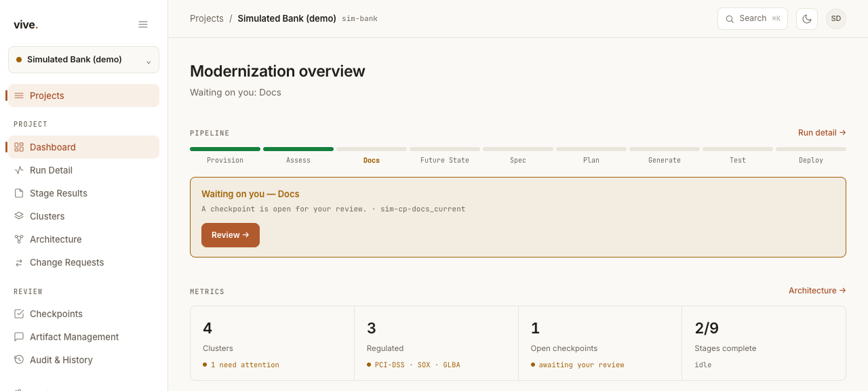This screenshot has height=391, width=868.
Task: Focus the Search field in the header
Action: point(753,19)
